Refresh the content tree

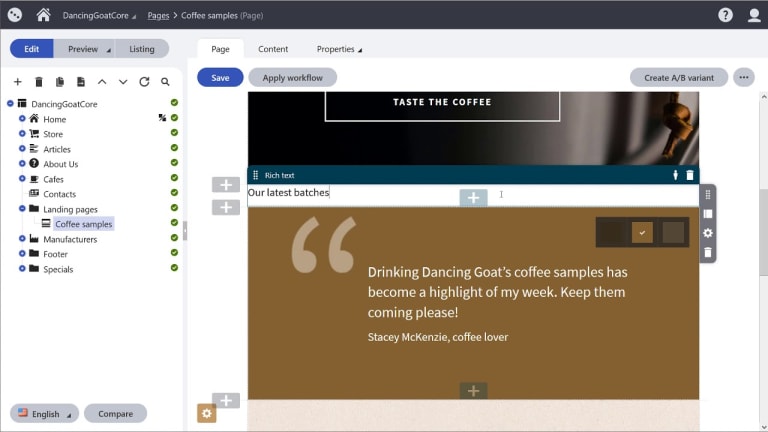coord(144,82)
